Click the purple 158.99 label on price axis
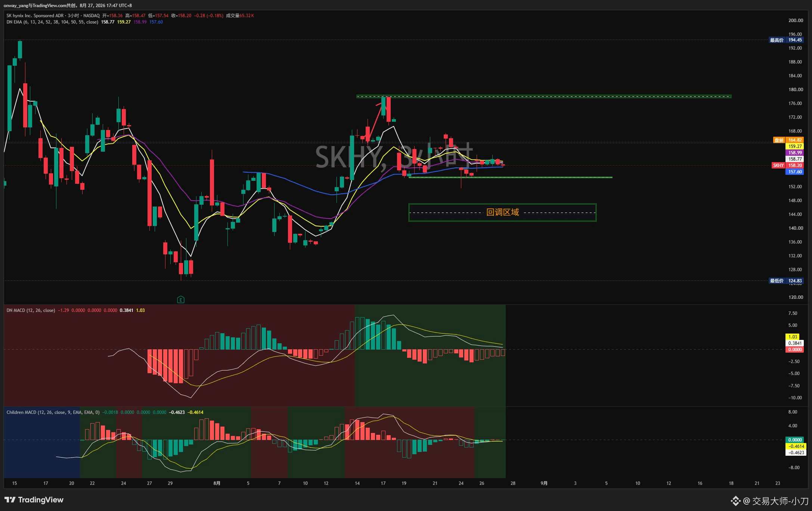Viewport: 812px width, 511px height. (795, 153)
